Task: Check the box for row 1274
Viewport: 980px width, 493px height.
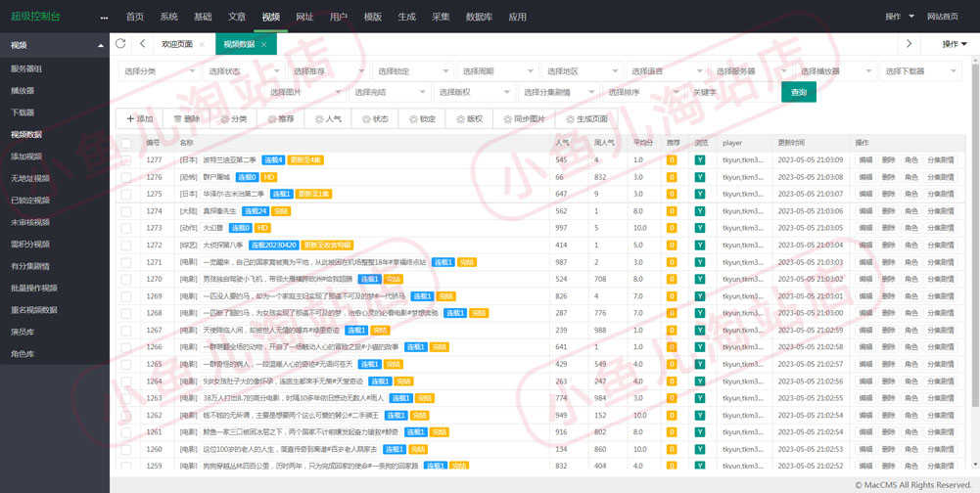Action: [x=126, y=211]
